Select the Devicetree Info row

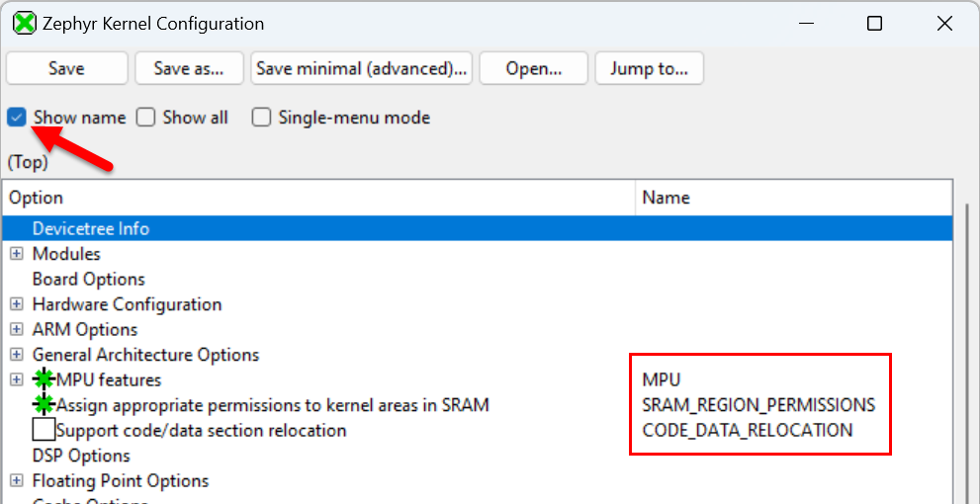[478, 228]
